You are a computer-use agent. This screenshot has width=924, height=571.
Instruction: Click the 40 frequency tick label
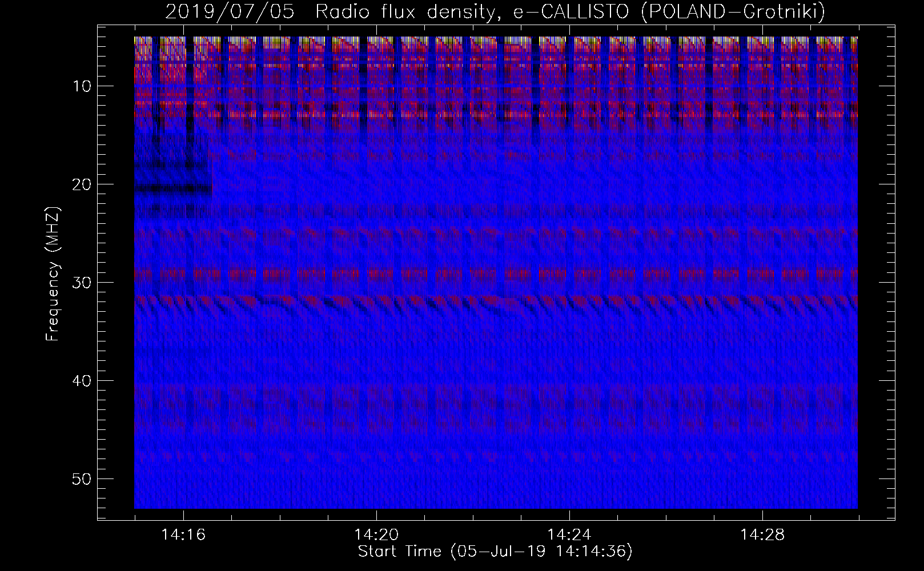82,381
